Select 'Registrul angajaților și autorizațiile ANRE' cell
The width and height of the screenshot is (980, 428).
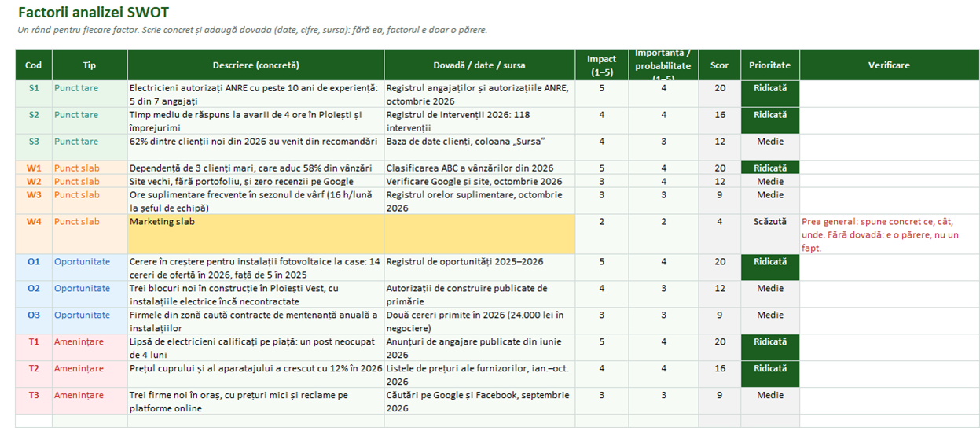pos(480,94)
